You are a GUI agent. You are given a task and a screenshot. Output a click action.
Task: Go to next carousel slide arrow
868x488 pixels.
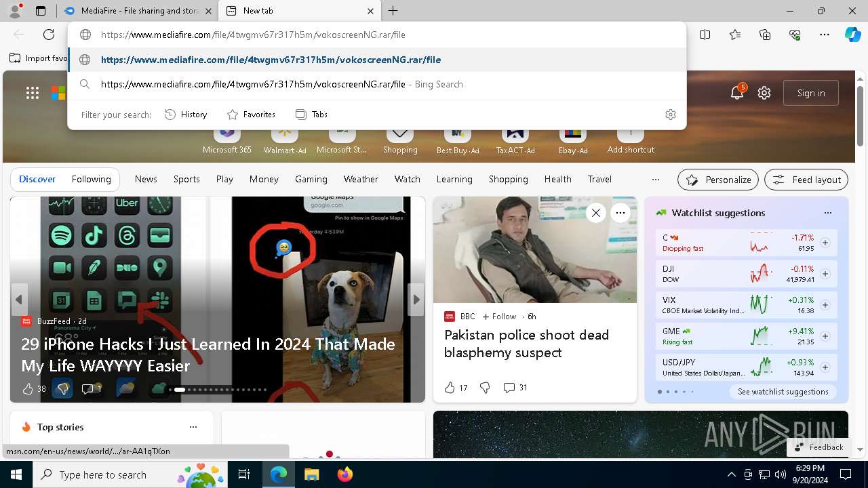pos(416,300)
